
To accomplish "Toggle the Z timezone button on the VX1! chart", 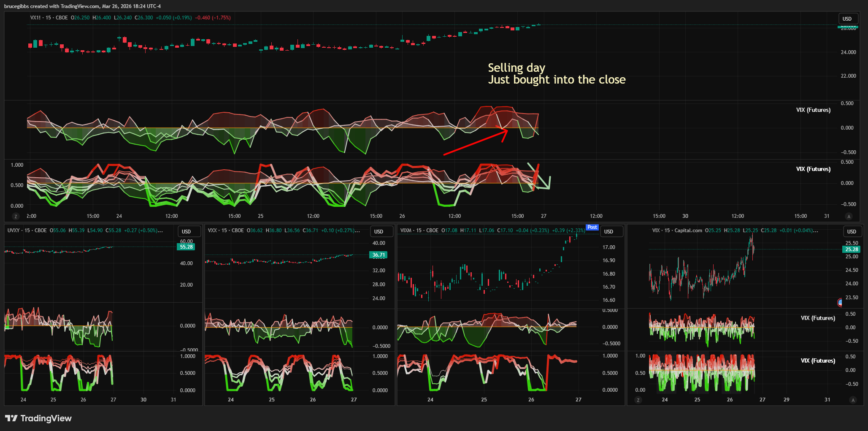I will [16, 217].
